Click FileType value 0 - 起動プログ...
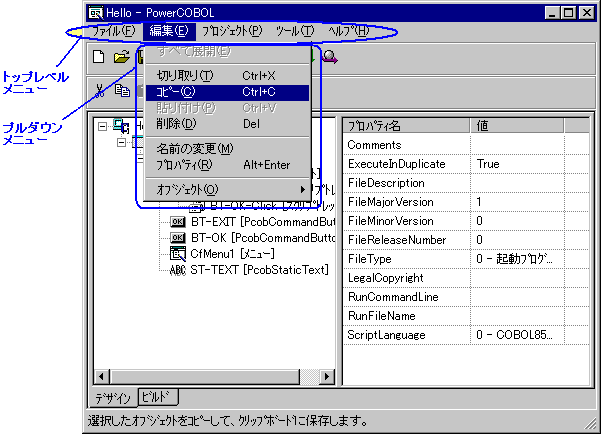Viewport: 601px width, 434px height. click(x=514, y=259)
